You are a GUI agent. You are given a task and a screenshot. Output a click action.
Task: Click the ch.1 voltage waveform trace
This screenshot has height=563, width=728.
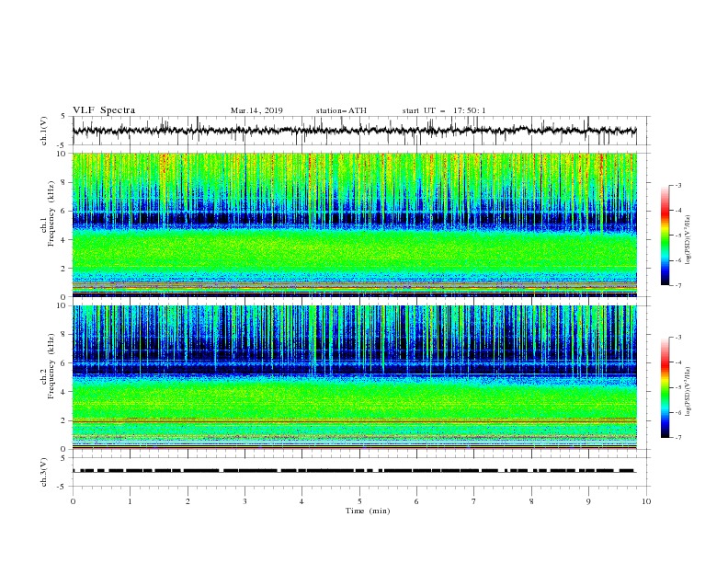pos(355,131)
